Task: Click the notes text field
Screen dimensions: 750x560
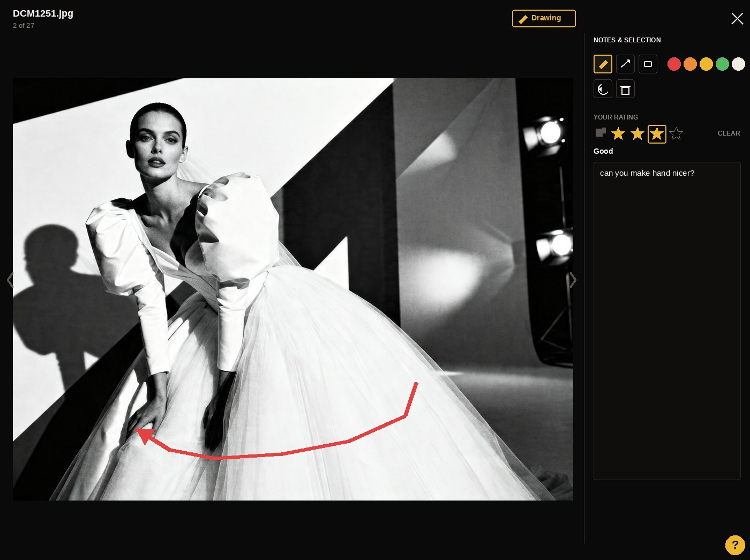Action: [x=667, y=320]
